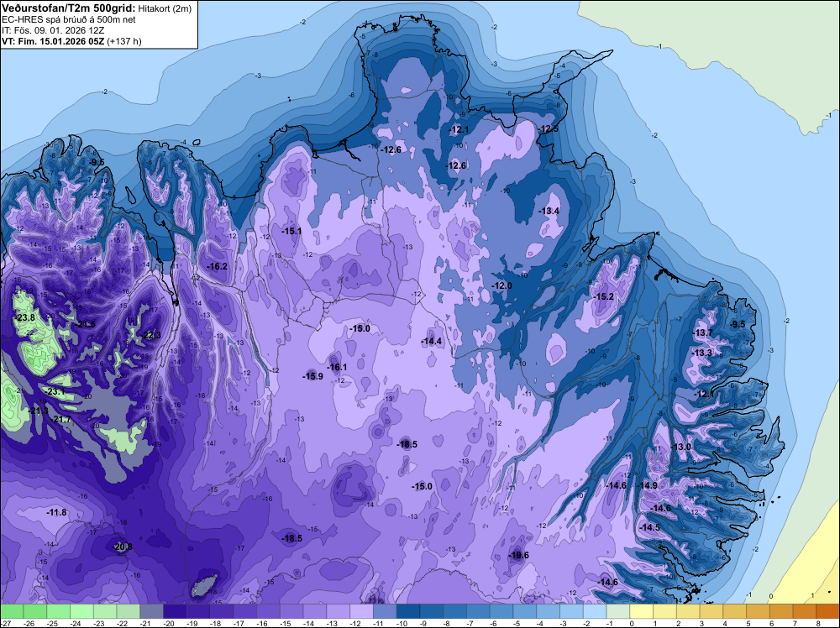Choose the legend color swatch labeled 4
Viewport: 840px width, 628px height.
point(734,611)
